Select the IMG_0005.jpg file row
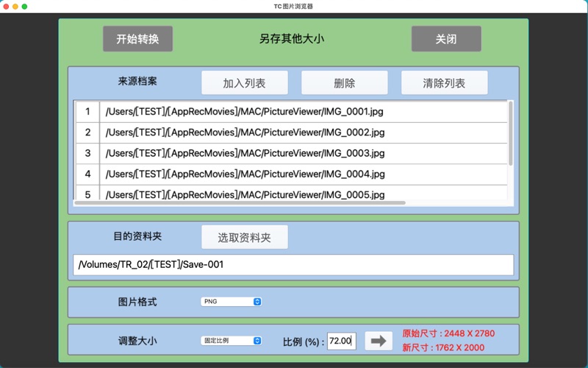 coord(245,194)
